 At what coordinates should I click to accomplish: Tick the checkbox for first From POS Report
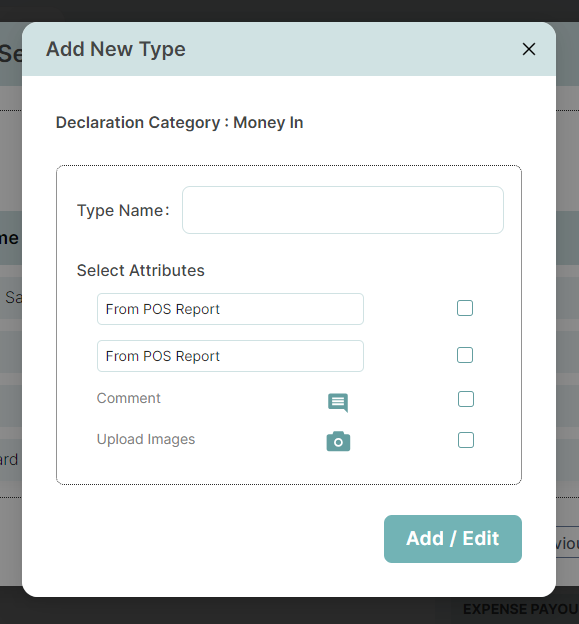click(465, 308)
